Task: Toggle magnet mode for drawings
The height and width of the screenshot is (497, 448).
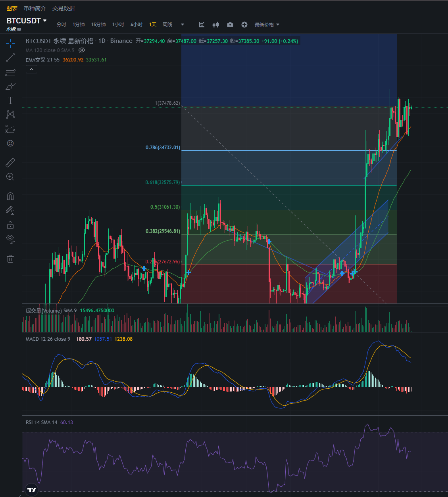Action: (10, 196)
